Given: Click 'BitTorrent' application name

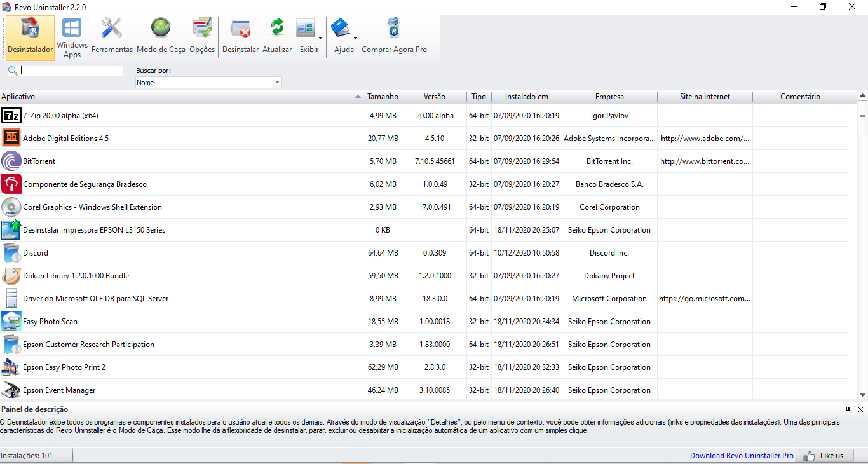Looking at the screenshot, I should click(39, 161).
